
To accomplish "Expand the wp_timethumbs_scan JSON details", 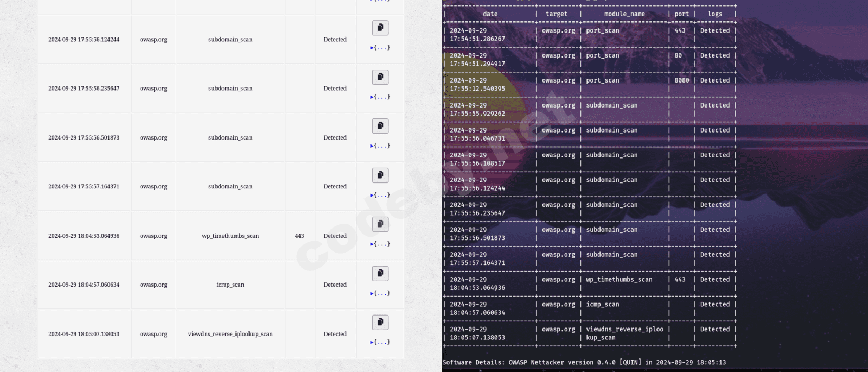I will [x=380, y=244].
